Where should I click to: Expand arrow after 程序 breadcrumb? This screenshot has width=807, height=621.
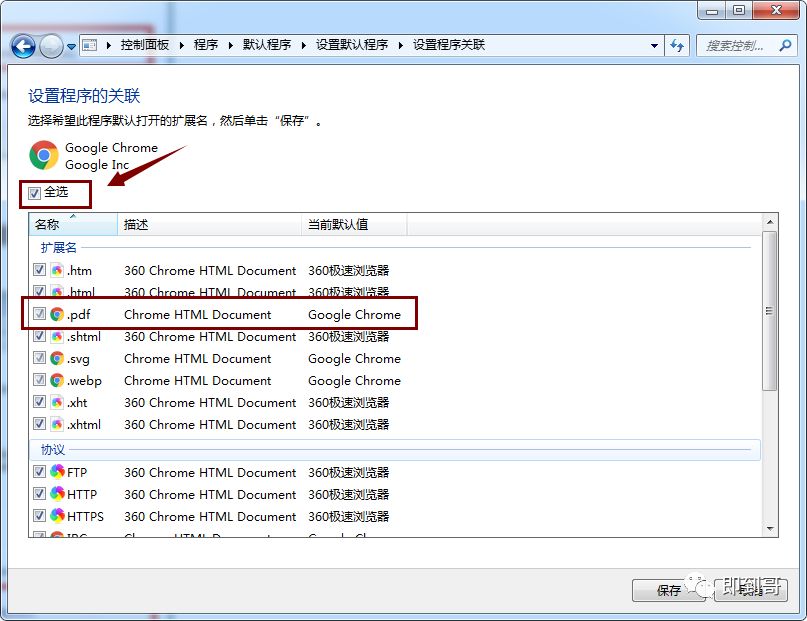coord(231,45)
